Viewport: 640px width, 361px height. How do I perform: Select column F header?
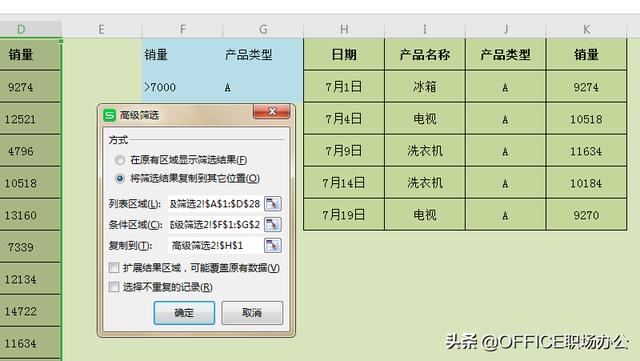[182, 29]
